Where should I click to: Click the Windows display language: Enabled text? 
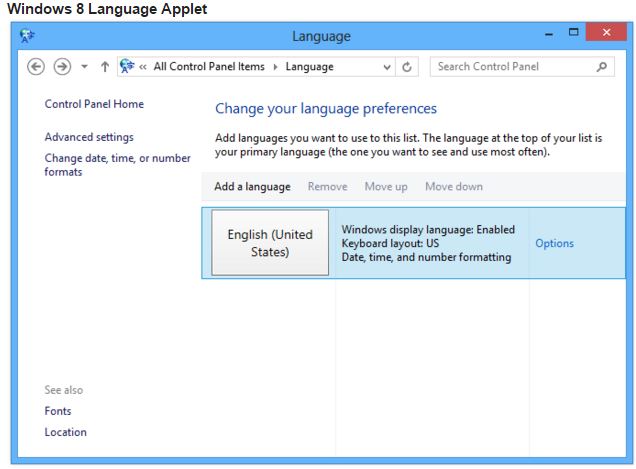pos(428,230)
